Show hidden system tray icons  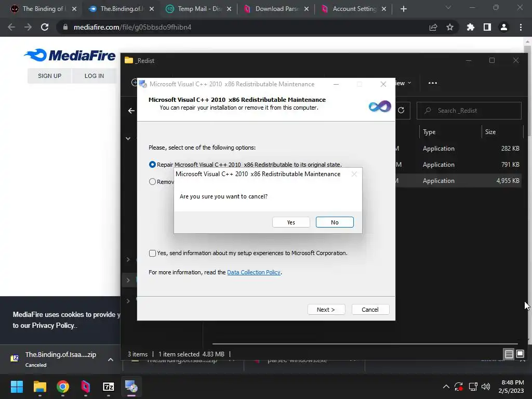[x=446, y=387]
